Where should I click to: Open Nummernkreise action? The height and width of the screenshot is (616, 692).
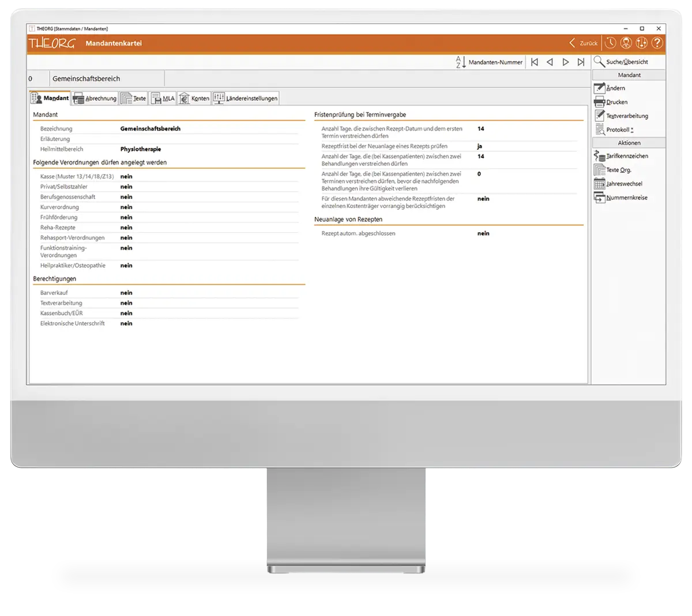pos(626,198)
